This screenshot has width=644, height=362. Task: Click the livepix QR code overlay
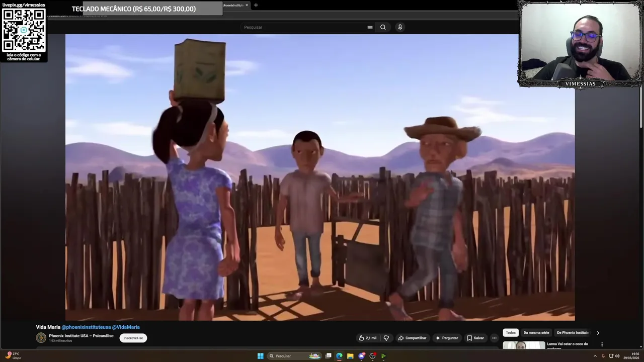click(x=24, y=31)
